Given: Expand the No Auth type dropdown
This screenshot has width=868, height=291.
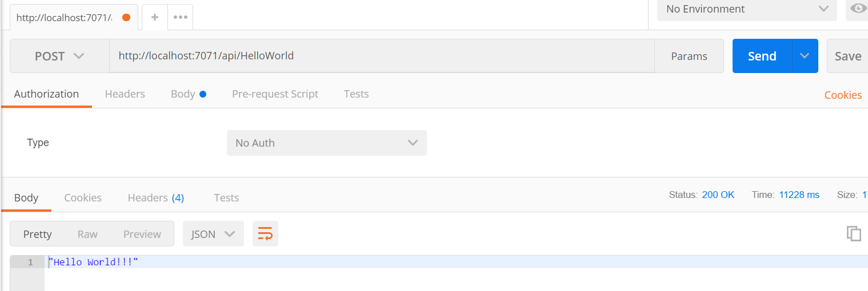Looking at the screenshot, I should pos(326,143).
